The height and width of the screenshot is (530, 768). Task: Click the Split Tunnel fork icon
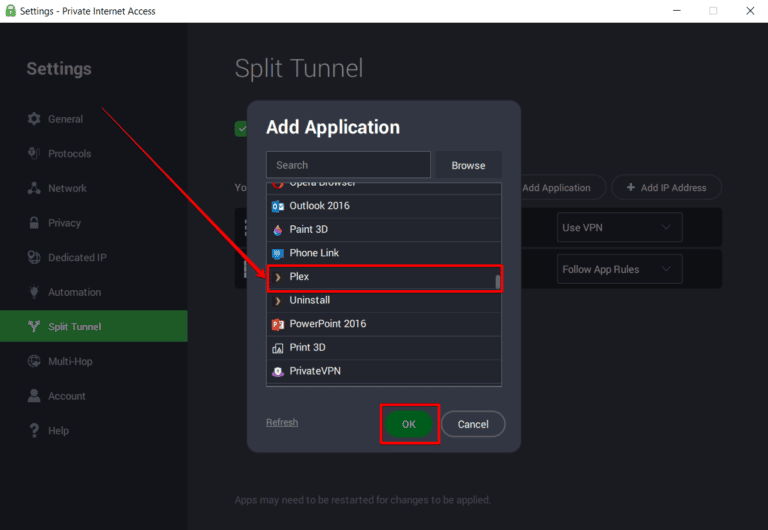(x=34, y=326)
